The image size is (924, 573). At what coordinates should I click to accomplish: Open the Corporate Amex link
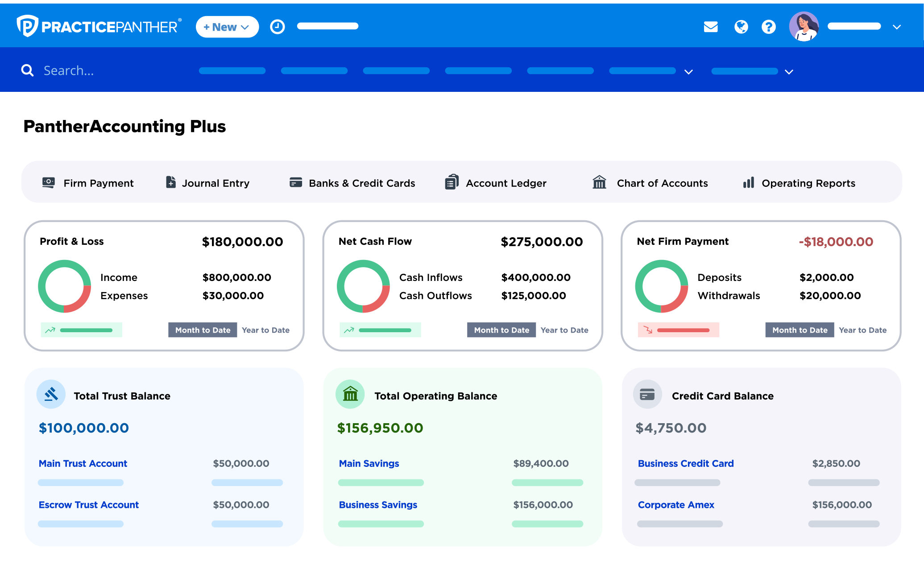pyautogui.click(x=675, y=505)
